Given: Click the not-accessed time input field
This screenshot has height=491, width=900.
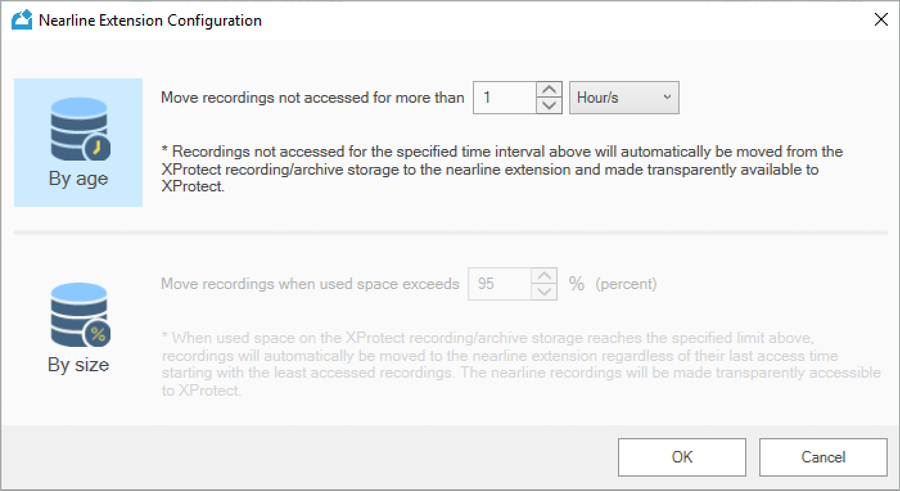Looking at the screenshot, I should tap(505, 98).
